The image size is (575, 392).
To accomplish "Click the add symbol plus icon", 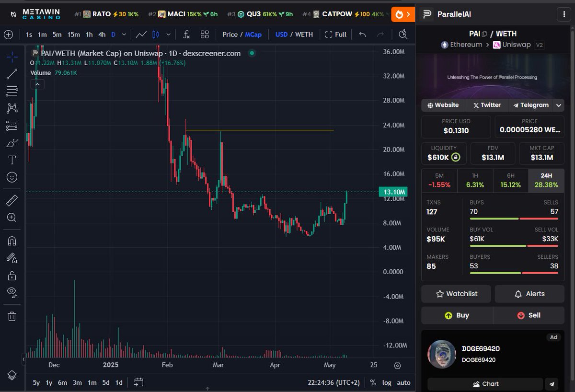I will [8, 35].
